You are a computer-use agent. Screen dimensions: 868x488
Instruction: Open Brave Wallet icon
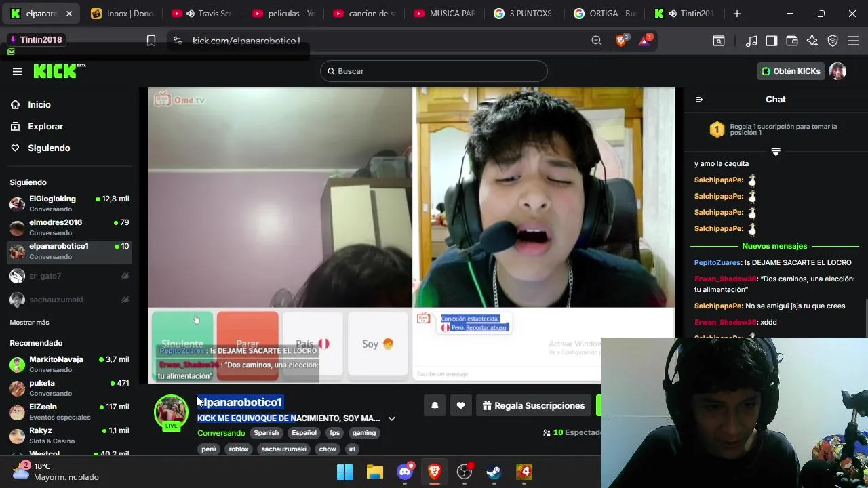[792, 41]
